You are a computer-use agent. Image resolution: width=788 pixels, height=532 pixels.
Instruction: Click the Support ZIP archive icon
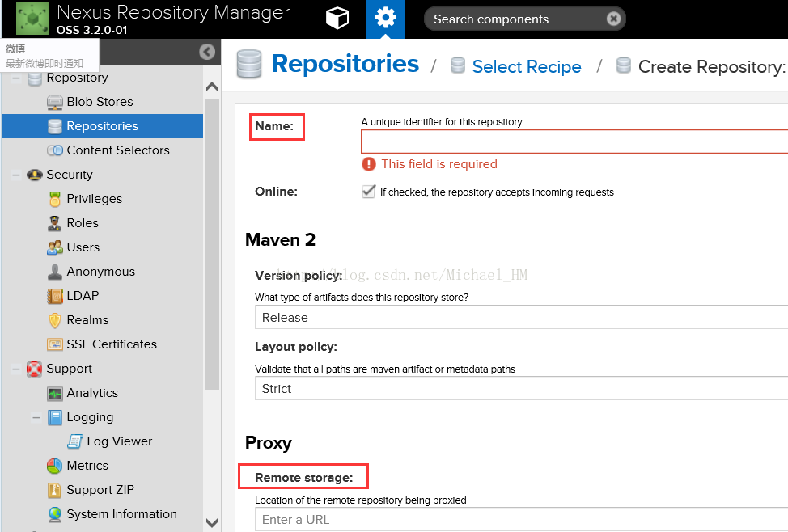pos(54,490)
